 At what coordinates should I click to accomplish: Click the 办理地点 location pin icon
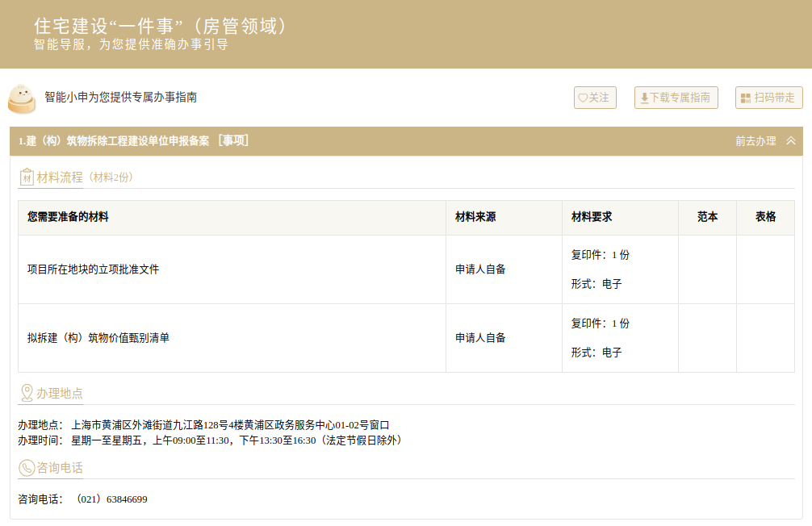point(27,393)
